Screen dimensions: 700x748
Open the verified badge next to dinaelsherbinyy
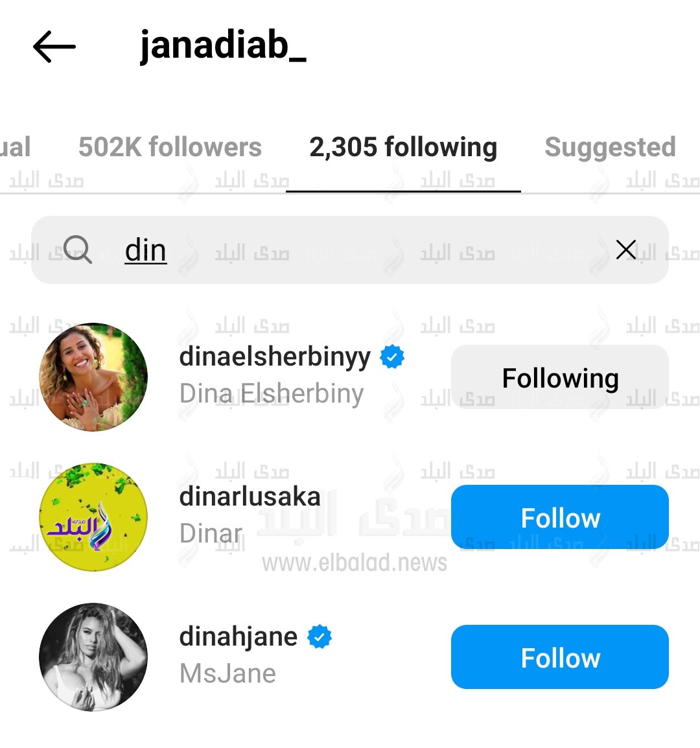392,357
